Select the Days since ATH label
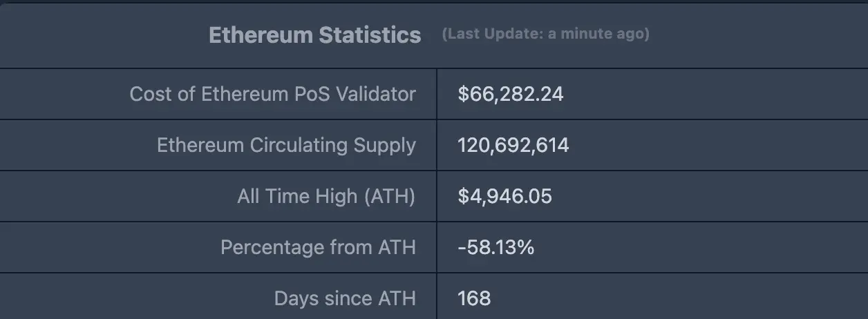Image resolution: width=868 pixels, height=319 pixels. (345, 298)
